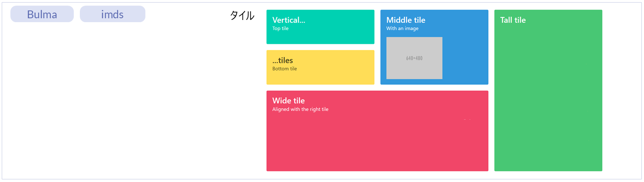Screen dimensions: 644x182
Task: Select the "Vertical..." tile heading
Action: click(x=289, y=20)
